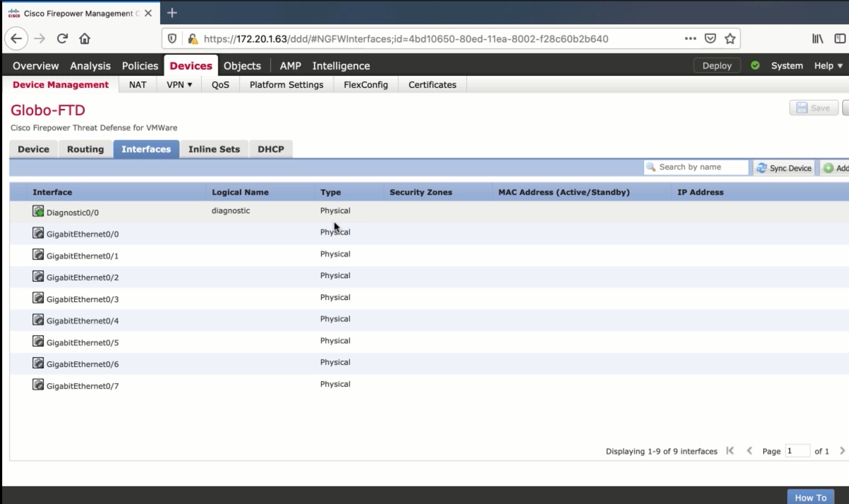The width and height of the screenshot is (849, 504).
Task: Click the Search by name field
Action: point(696,167)
